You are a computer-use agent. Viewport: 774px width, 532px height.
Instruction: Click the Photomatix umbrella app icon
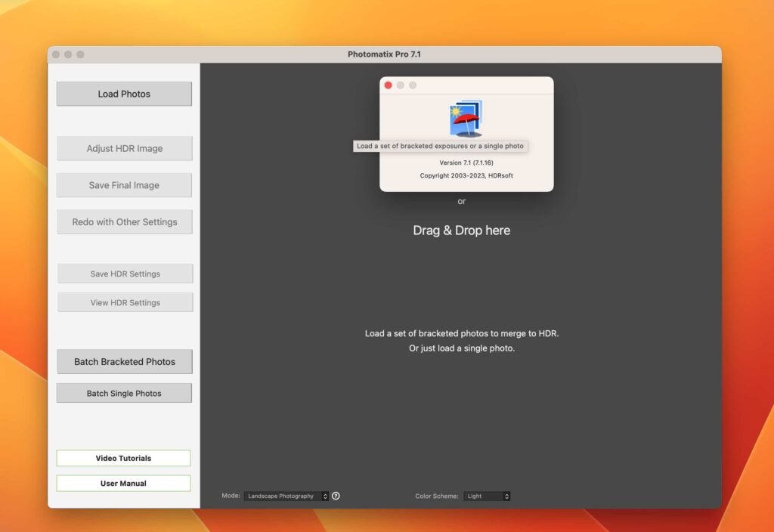466,119
